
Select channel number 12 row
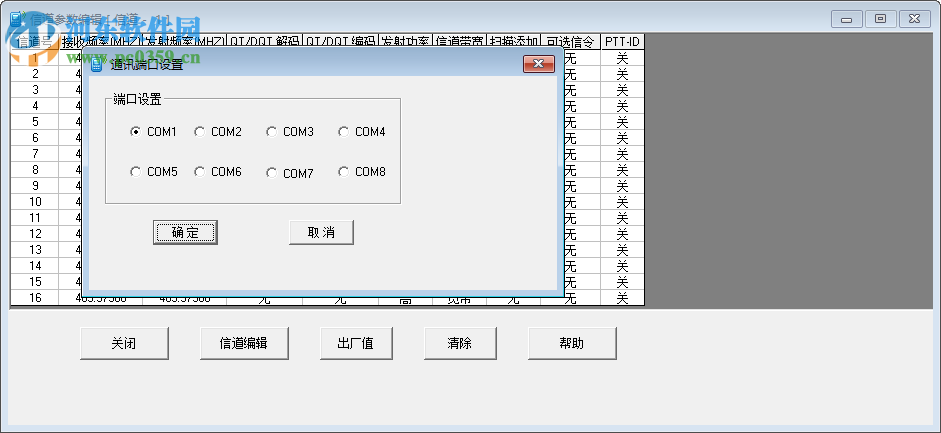point(35,233)
